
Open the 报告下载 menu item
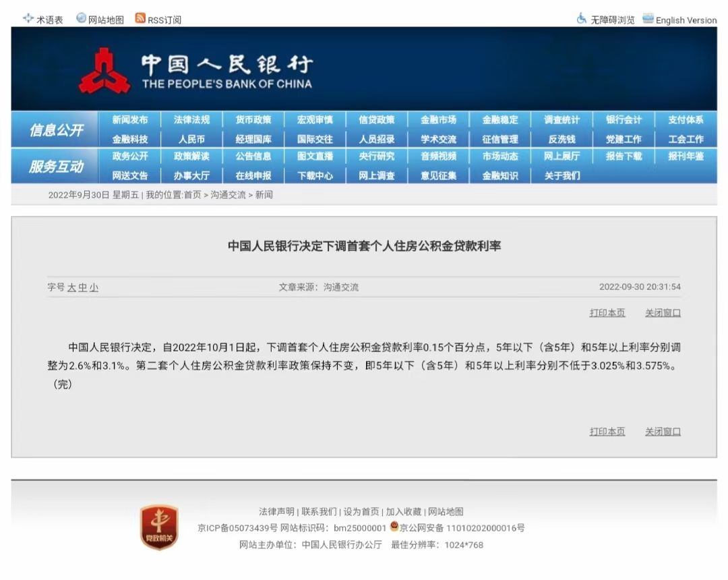(x=624, y=156)
